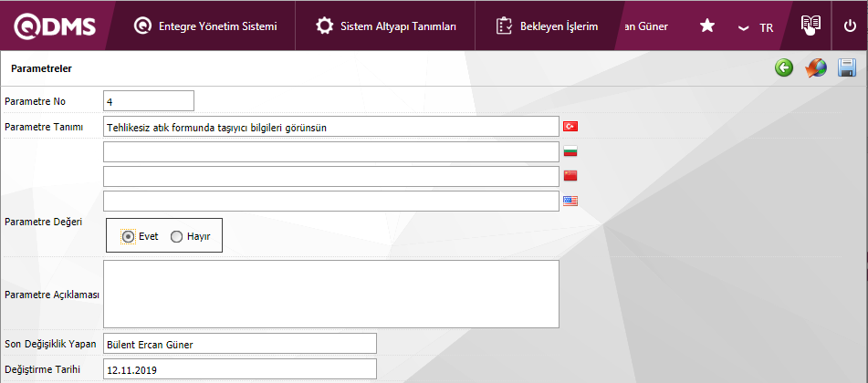Click the Parametre Değeri label
The width and height of the screenshot is (868, 383).
(x=43, y=222)
